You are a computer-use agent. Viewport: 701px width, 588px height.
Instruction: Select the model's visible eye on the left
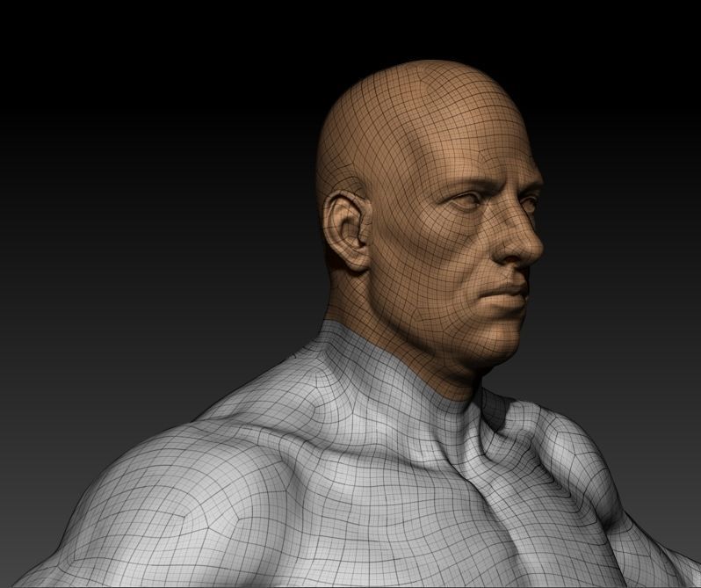(466, 202)
